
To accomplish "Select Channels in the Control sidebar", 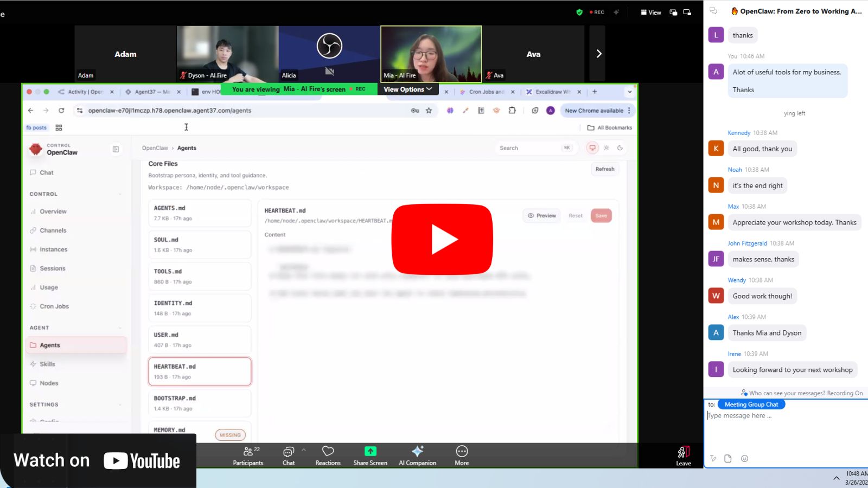I will pyautogui.click(x=54, y=230).
